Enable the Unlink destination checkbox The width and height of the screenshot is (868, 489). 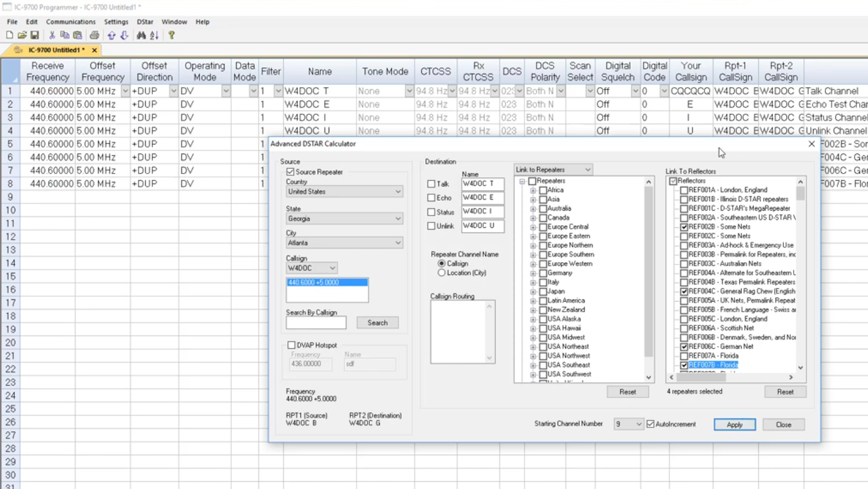pyautogui.click(x=431, y=226)
